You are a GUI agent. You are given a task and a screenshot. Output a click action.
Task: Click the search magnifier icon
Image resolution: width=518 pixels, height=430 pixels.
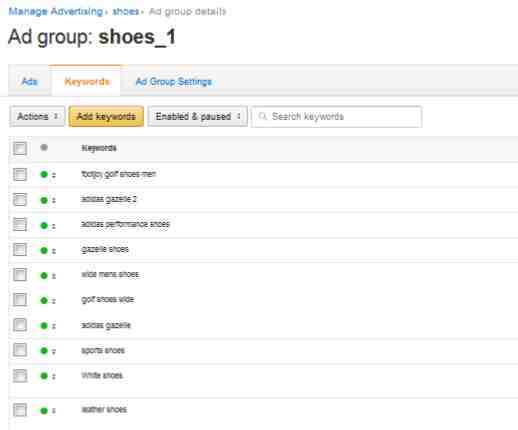[262, 116]
